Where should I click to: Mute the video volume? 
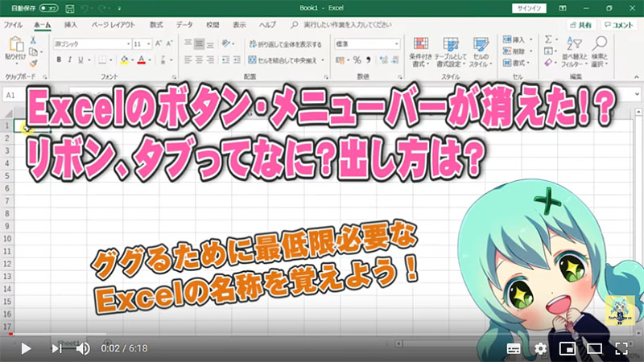tap(83, 348)
